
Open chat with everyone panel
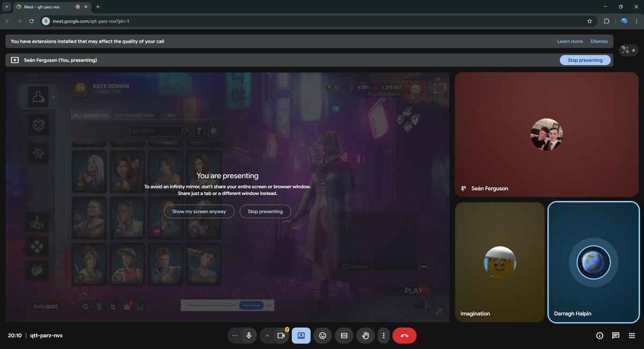[616, 336]
